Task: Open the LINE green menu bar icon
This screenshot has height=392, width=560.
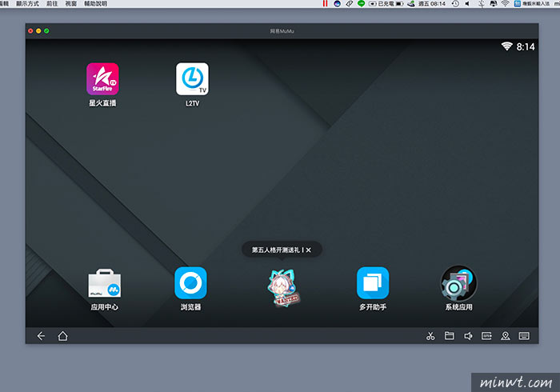Action: coord(361,3)
